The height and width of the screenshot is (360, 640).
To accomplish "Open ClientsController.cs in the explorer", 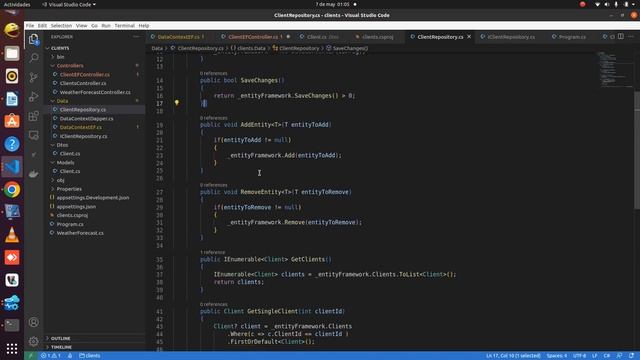I will [x=83, y=83].
